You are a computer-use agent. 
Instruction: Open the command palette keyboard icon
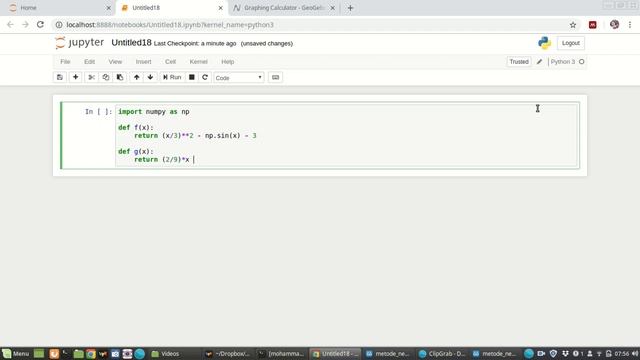tap(276, 77)
